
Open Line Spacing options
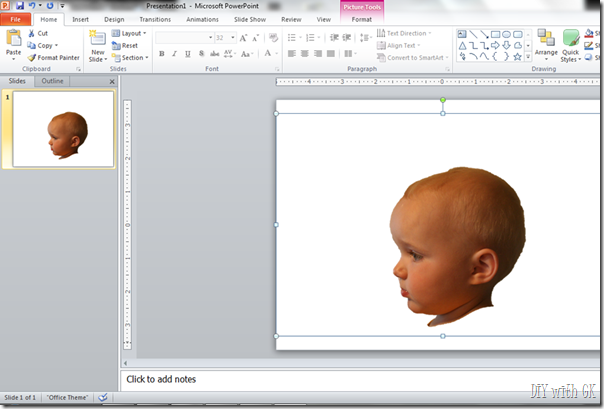click(364, 38)
